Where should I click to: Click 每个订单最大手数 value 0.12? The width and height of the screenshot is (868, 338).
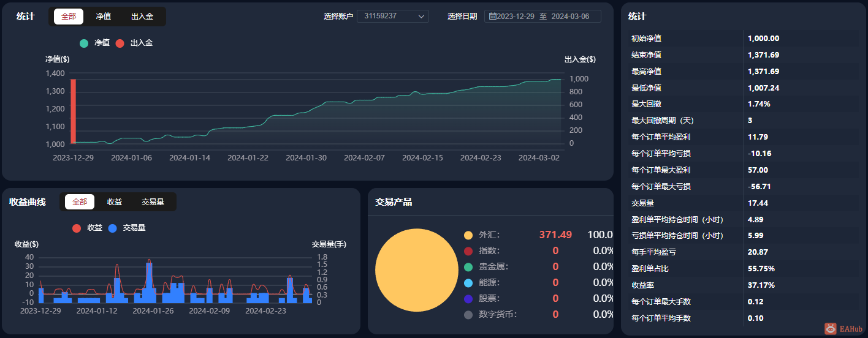click(755, 301)
